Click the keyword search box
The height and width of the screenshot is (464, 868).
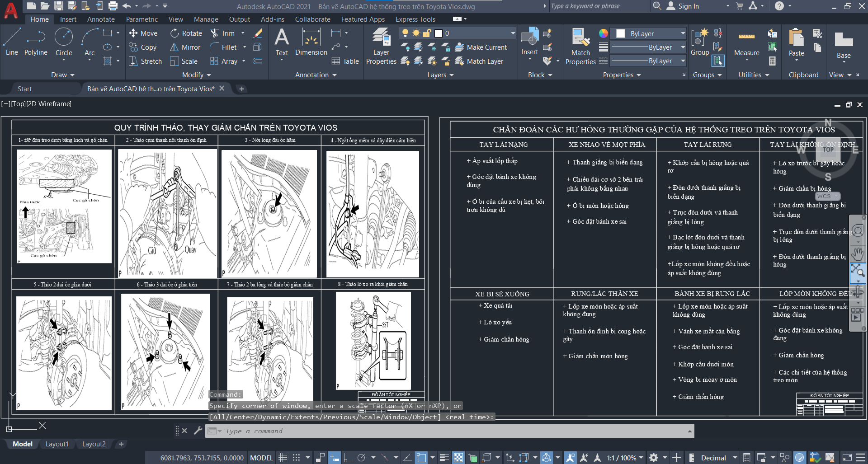(x=599, y=6)
